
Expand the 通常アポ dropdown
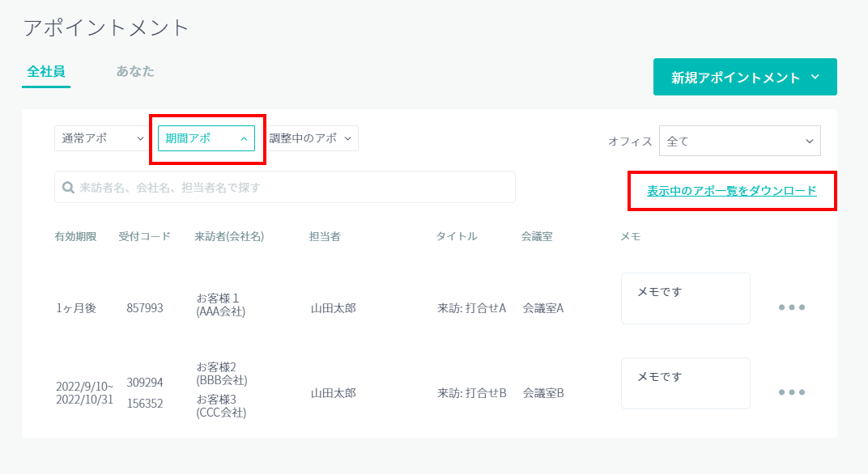[101, 138]
